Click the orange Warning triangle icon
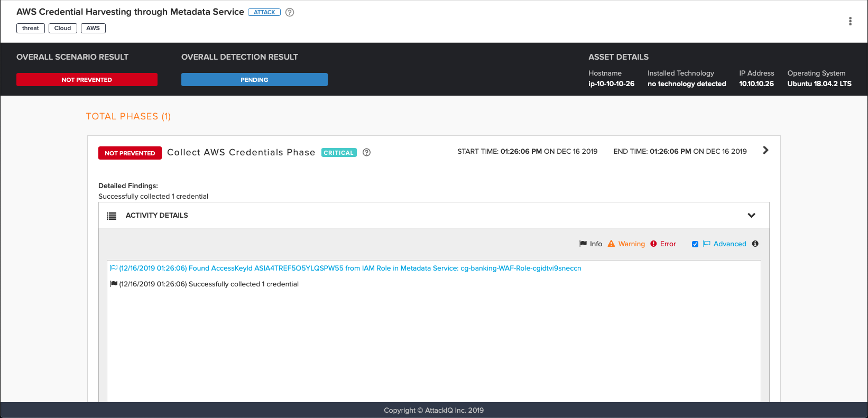The image size is (868, 418). pos(611,244)
